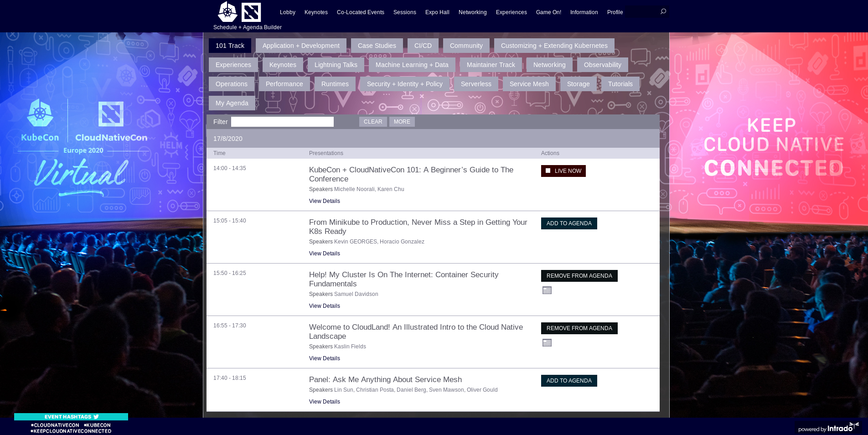
Task: Switch to the CI/CD track
Action: [423, 46]
